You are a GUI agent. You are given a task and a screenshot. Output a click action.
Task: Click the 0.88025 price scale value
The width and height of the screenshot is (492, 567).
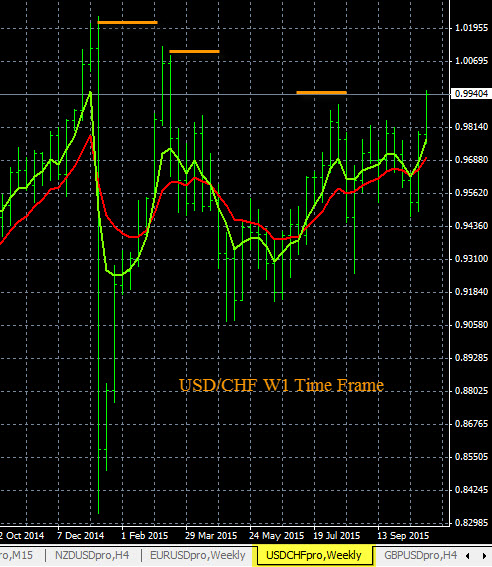[x=471, y=391]
